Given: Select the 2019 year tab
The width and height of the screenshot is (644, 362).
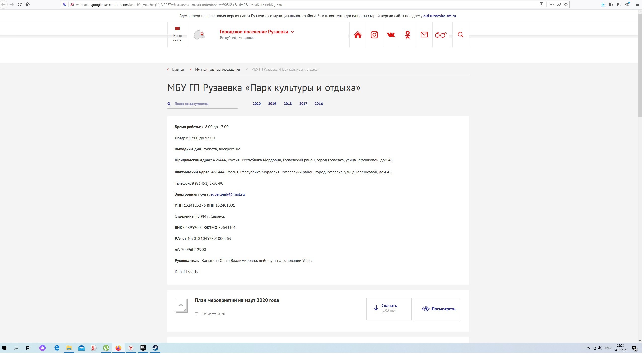Looking at the screenshot, I should coord(272,104).
